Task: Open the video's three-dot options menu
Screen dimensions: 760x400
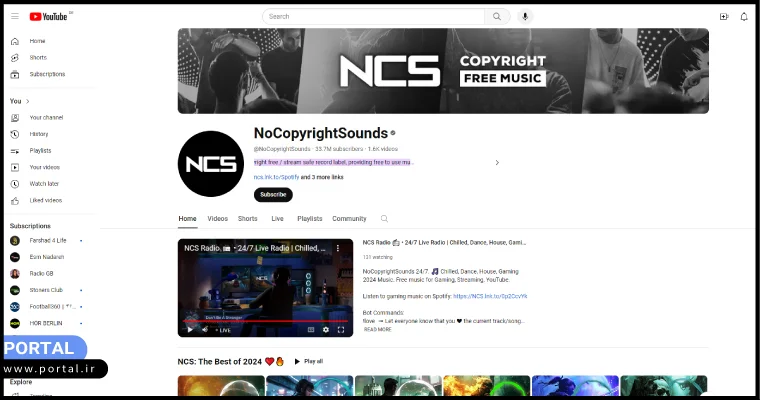Action: pyautogui.click(x=338, y=248)
